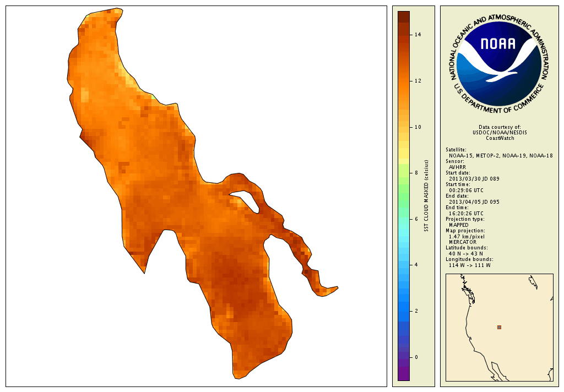Click the 10 tick label on the color scale
564x392 pixels.
coord(417,127)
